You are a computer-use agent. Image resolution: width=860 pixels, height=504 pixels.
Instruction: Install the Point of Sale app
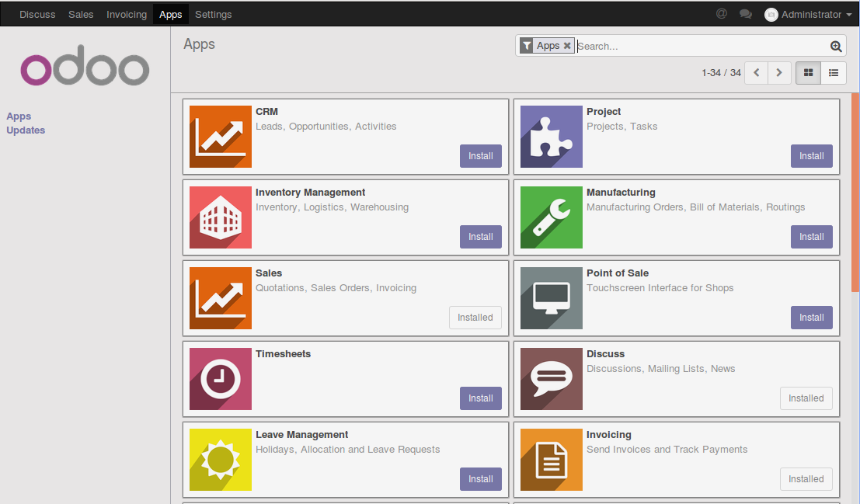(x=811, y=317)
